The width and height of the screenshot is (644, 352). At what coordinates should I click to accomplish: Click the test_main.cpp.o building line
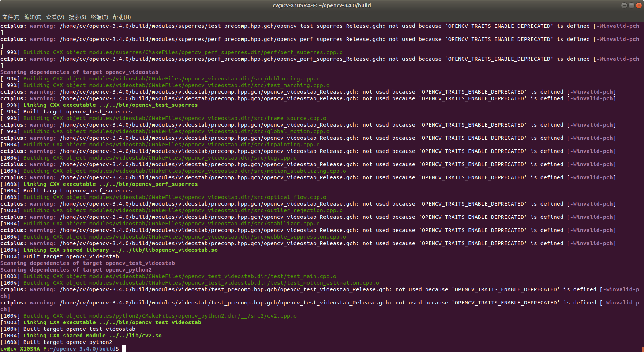pyautogui.click(x=168, y=276)
